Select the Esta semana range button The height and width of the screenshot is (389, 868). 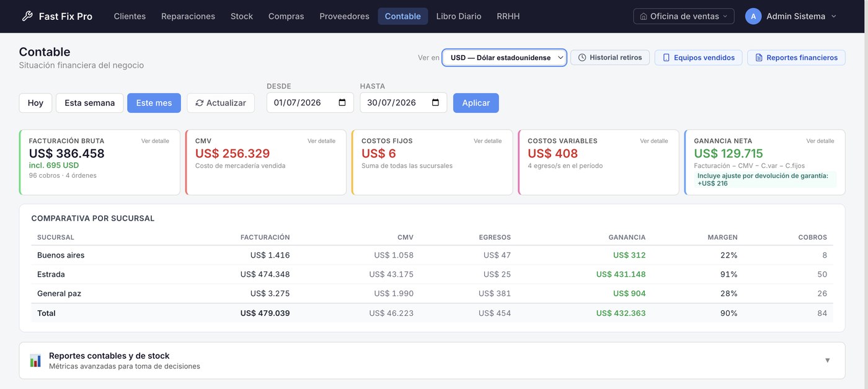coord(90,103)
